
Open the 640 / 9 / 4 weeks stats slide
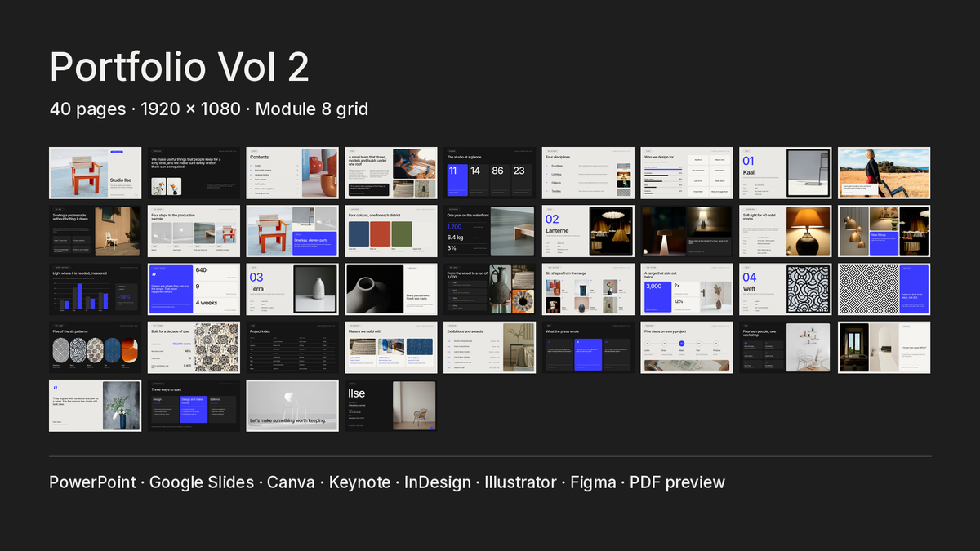click(194, 289)
